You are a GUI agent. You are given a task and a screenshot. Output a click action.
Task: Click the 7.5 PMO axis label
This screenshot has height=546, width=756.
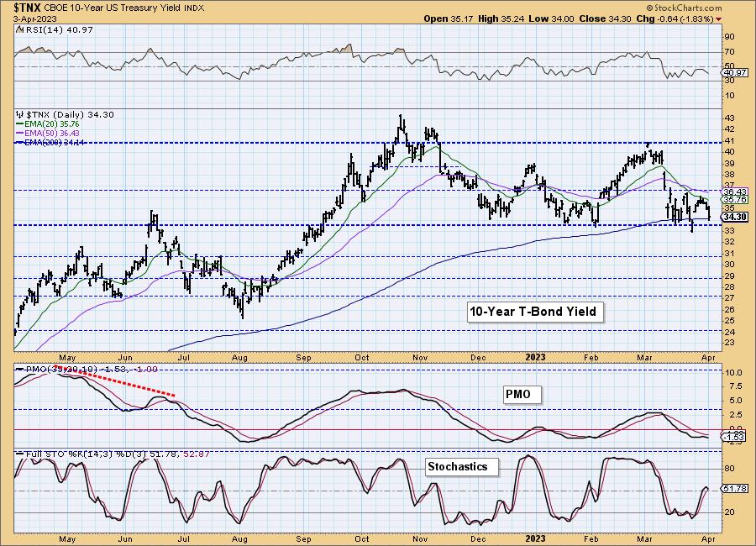pyautogui.click(x=735, y=386)
